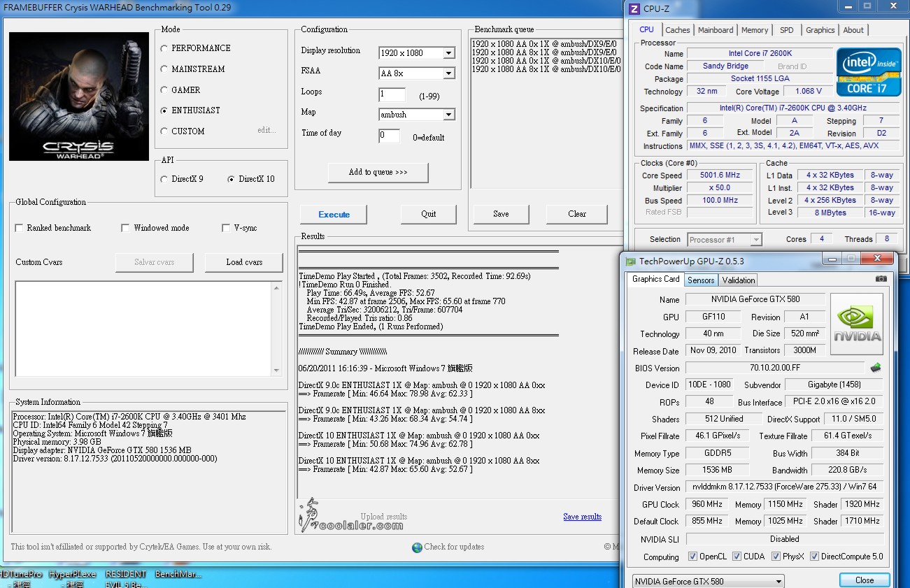Screen dimensions: 910x588
Task: Open the Sensors tab in GPU-Z
Action: (701, 280)
